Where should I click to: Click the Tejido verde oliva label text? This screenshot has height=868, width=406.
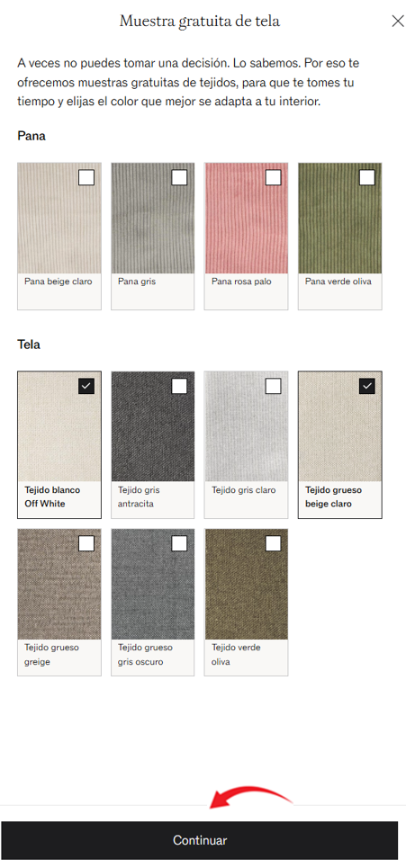[236, 654]
